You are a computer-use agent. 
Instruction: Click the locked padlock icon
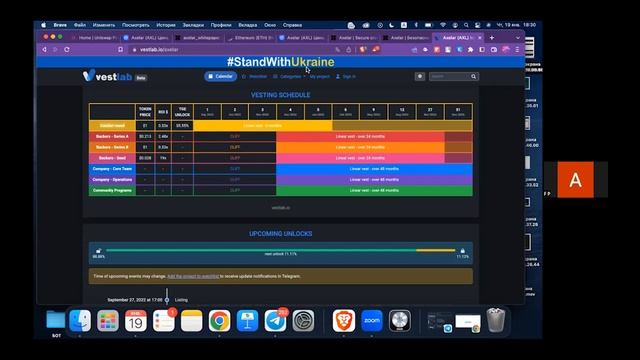click(462, 251)
